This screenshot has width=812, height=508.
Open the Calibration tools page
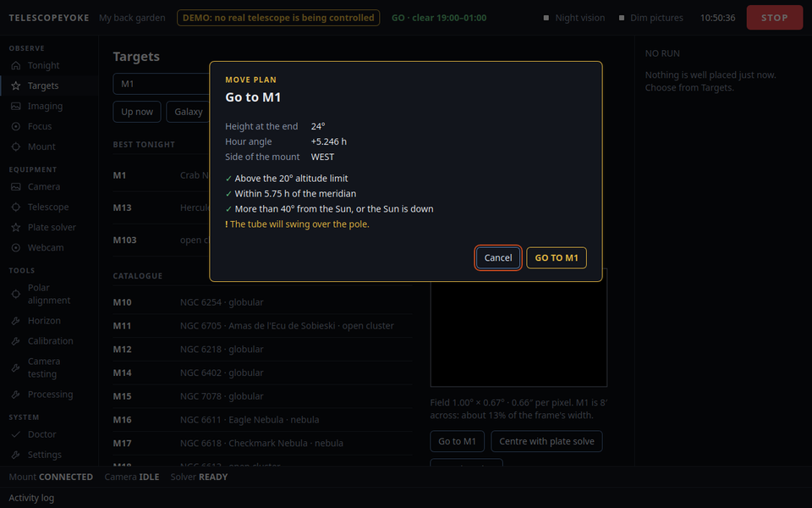(50, 341)
